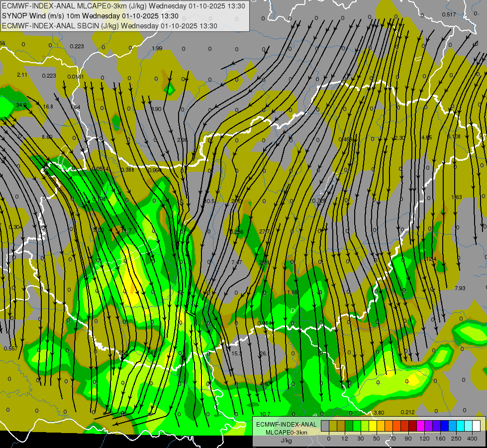Pick the yellow-green legend swatch
The width and height of the screenshot is (487, 448).
365,426
